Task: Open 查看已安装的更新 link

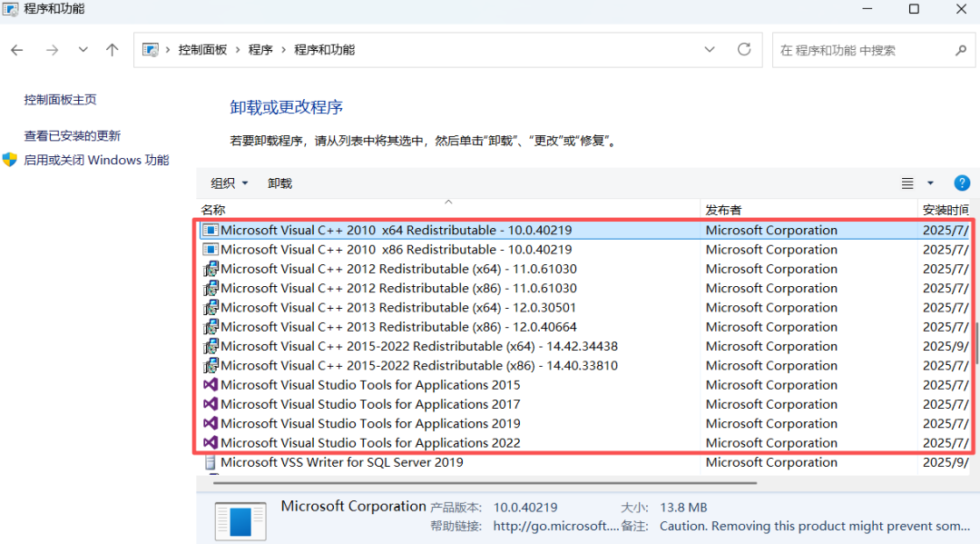Action: pos(73,135)
